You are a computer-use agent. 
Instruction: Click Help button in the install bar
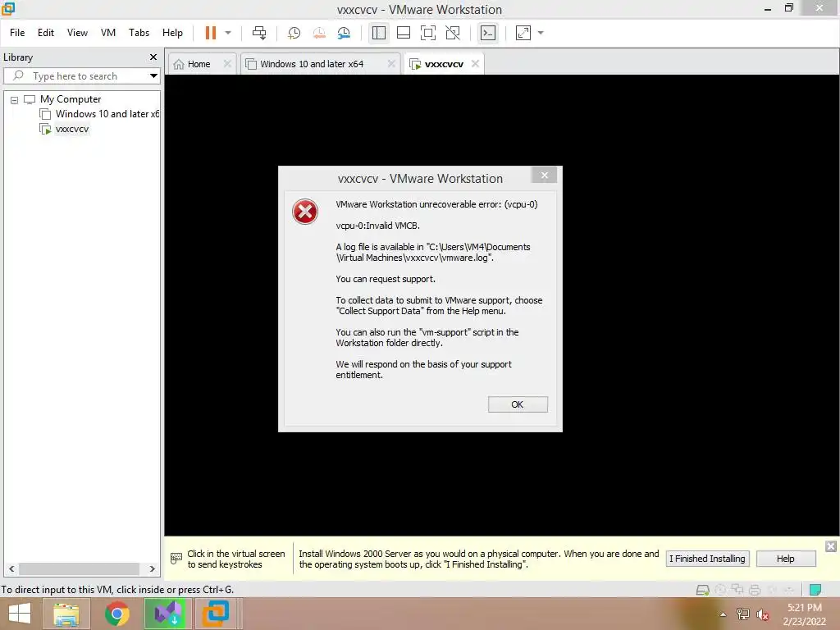(786, 559)
